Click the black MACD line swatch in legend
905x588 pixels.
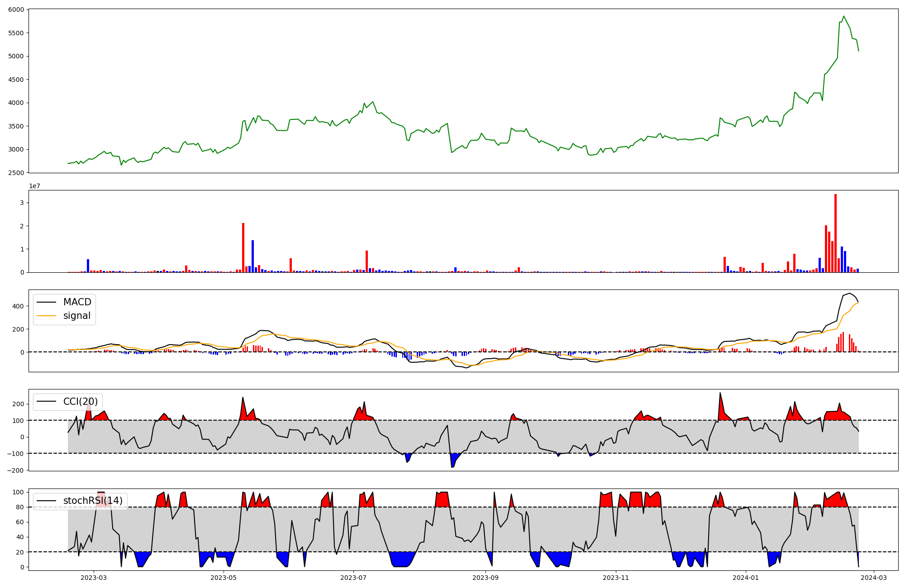pos(46,302)
